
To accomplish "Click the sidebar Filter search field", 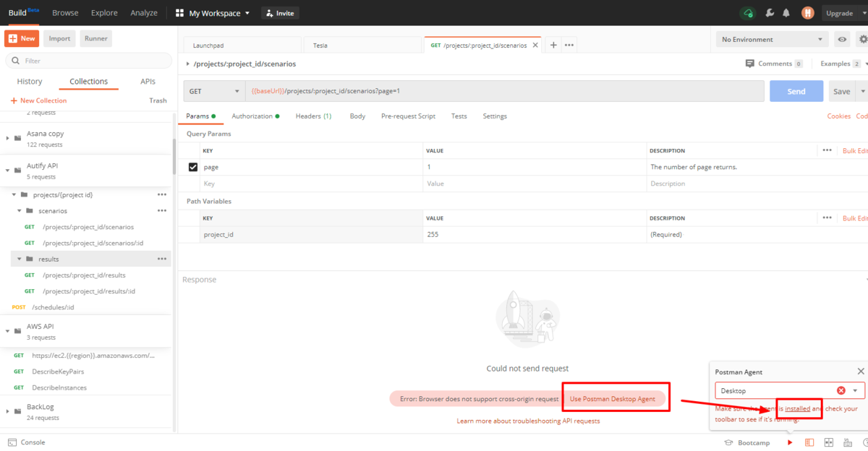I will pyautogui.click(x=90, y=61).
